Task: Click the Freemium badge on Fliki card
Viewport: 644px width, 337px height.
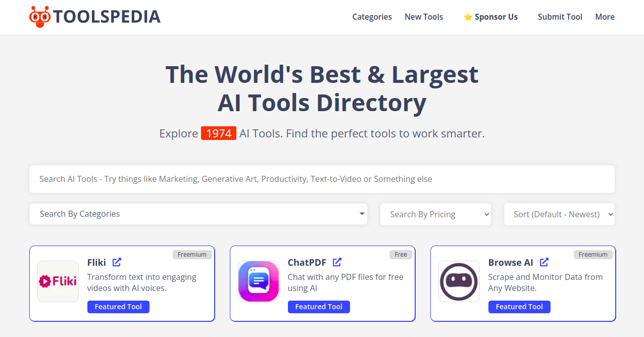Action: click(x=192, y=255)
